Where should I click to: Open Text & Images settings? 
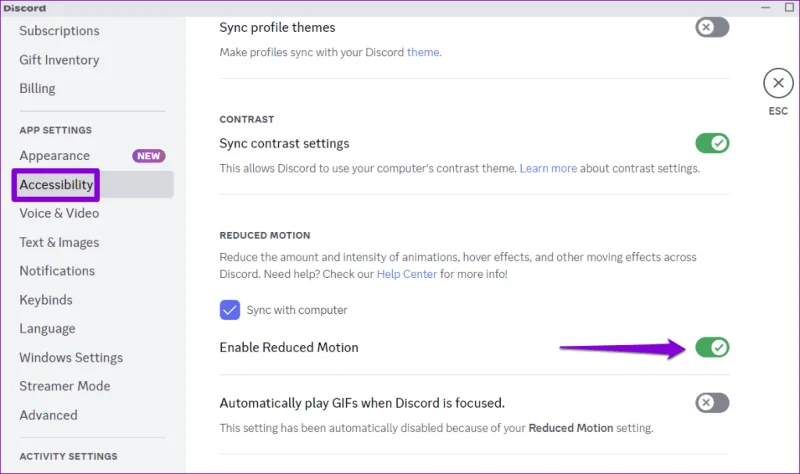click(59, 242)
